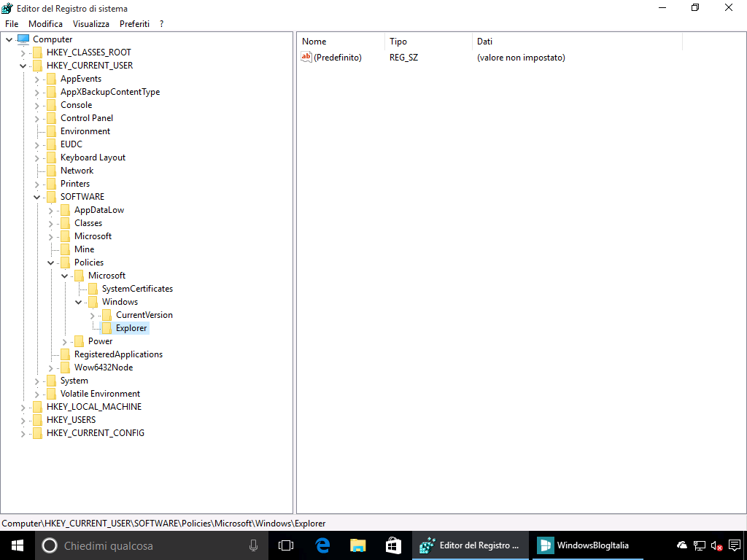Open the Preferiti menu

(134, 24)
